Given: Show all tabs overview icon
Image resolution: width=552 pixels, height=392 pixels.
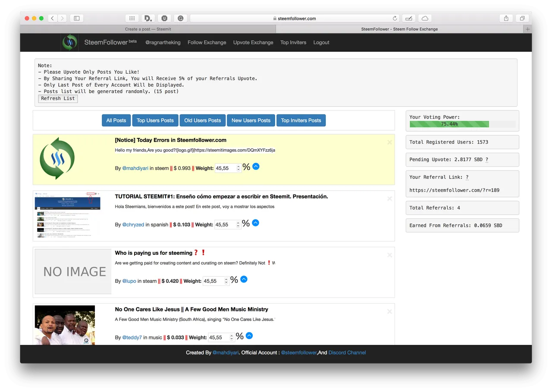Looking at the screenshot, I should point(522,18).
